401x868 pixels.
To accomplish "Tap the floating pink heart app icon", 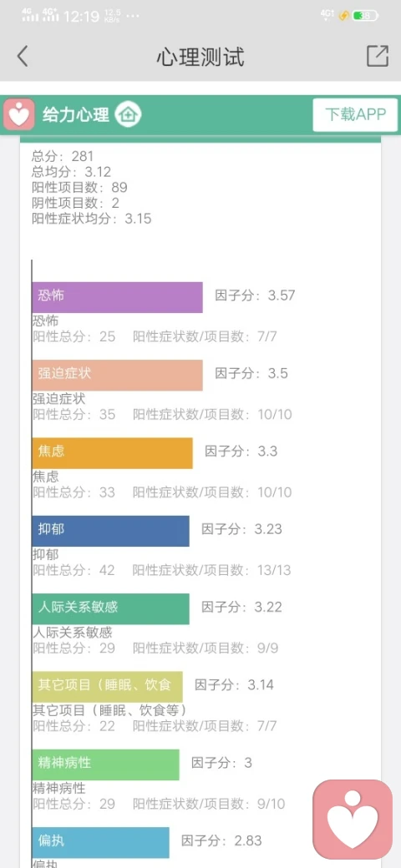I will coord(353,820).
